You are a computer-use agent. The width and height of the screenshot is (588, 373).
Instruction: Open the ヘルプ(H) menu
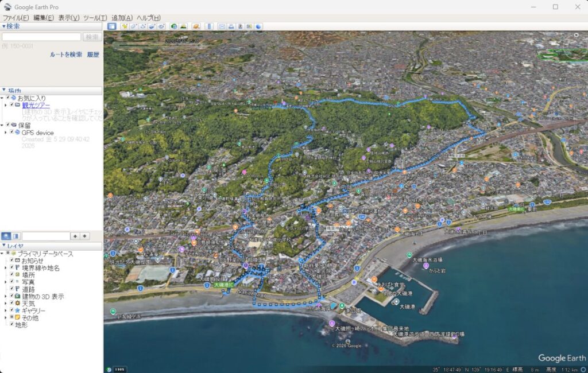pos(149,18)
